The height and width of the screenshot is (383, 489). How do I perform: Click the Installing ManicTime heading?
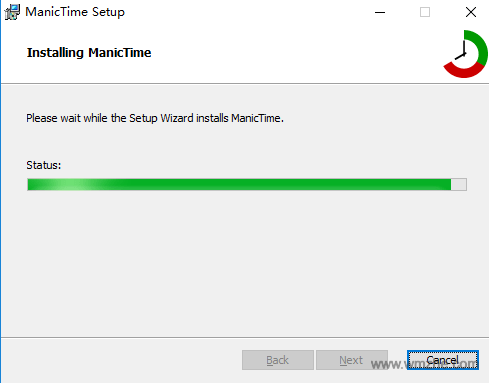tap(89, 53)
